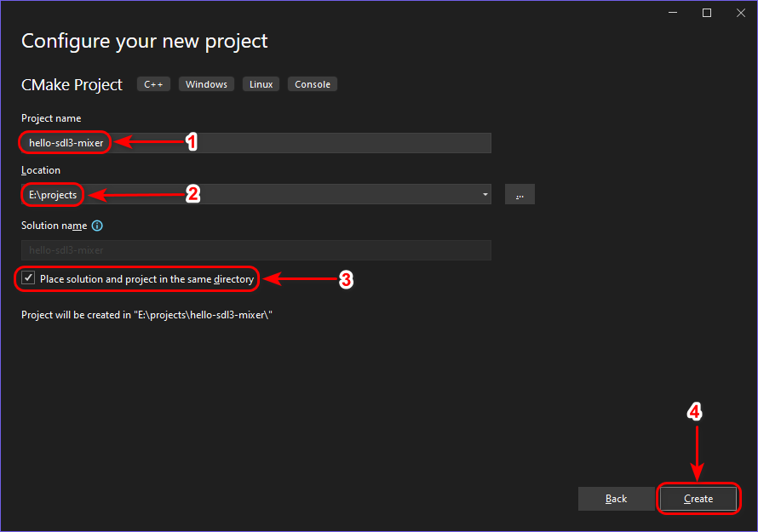758x532 pixels.
Task: Open the Location browse (...) button
Action: [520, 195]
